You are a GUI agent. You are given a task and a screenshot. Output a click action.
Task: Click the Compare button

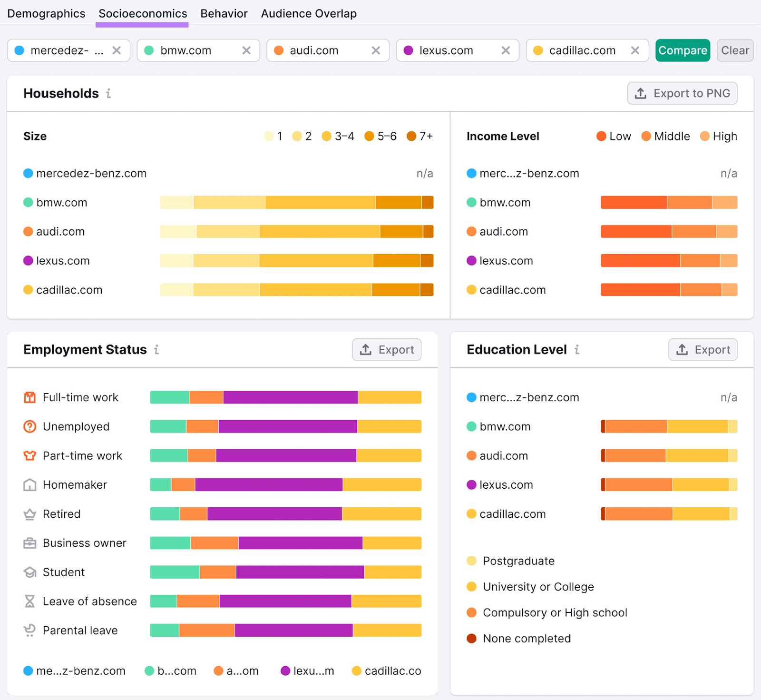point(683,50)
